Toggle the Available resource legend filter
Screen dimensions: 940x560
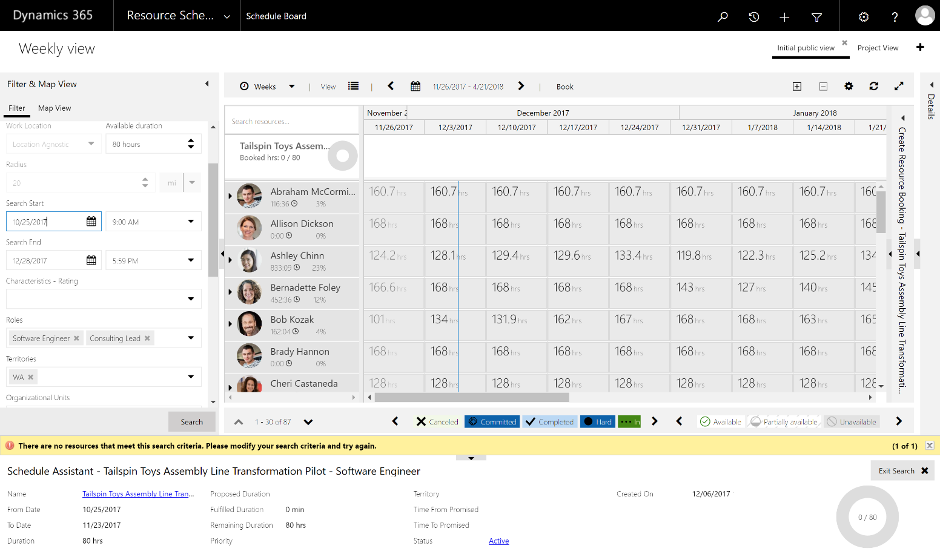pyautogui.click(x=721, y=422)
